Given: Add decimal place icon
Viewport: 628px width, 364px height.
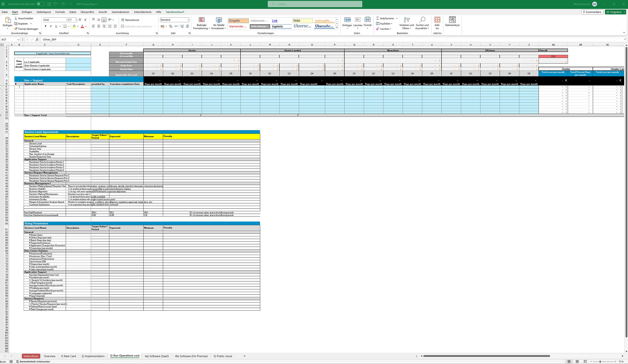Looking at the screenshot, I should [182, 26].
